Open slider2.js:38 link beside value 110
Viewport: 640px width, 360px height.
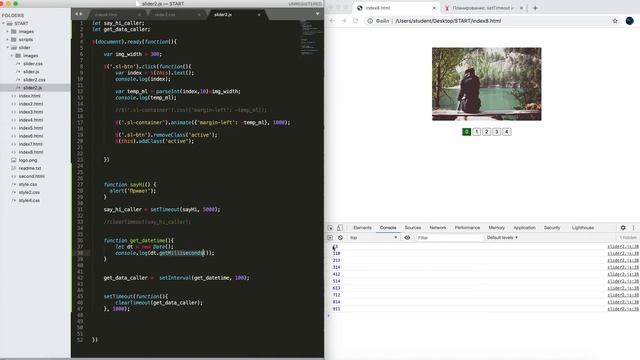623,253
